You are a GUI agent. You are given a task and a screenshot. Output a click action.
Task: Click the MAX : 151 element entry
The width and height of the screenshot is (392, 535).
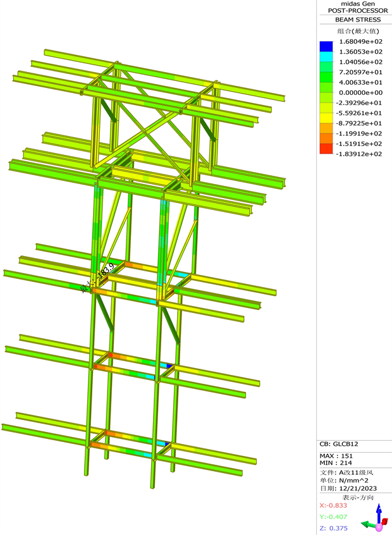(338, 455)
